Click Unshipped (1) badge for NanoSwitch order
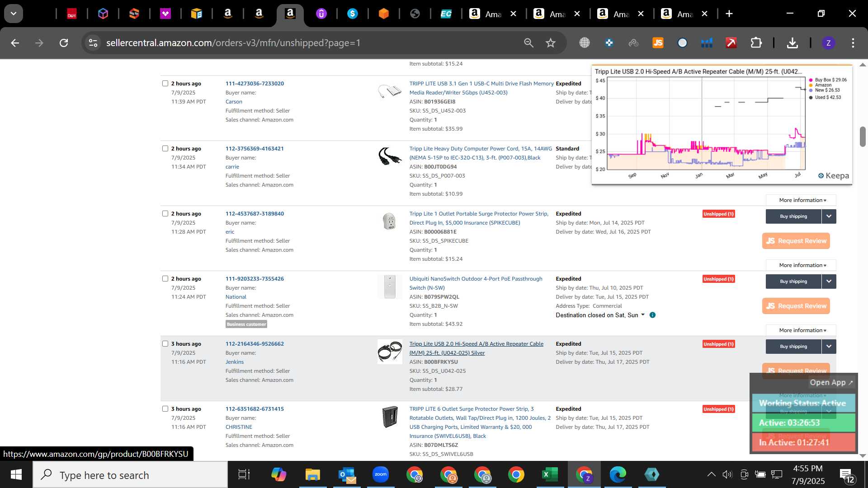Viewport: 868px width, 488px height. tap(718, 279)
